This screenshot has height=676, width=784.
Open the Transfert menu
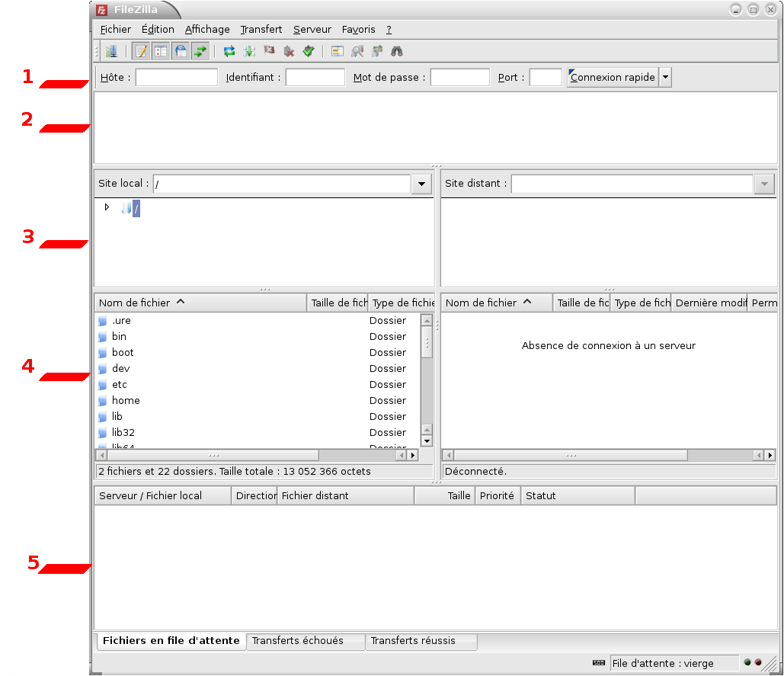tap(261, 30)
